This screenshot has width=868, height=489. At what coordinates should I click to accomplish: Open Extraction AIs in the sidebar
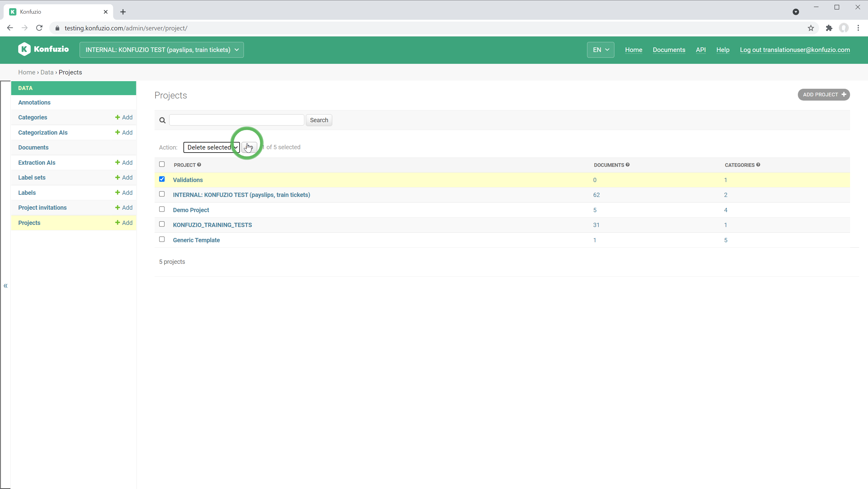37,163
